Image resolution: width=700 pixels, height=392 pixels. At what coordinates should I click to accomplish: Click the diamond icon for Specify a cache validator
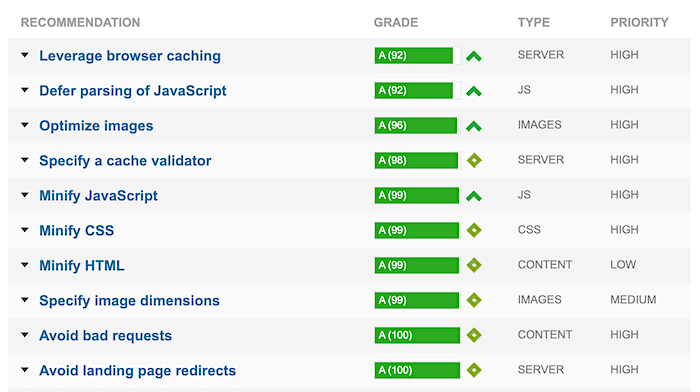click(474, 160)
